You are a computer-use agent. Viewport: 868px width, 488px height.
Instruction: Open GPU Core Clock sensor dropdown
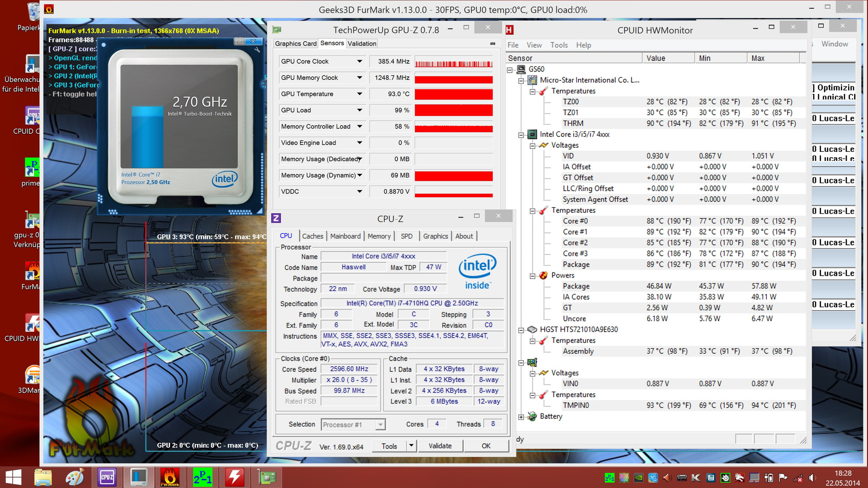(x=359, y=61)
